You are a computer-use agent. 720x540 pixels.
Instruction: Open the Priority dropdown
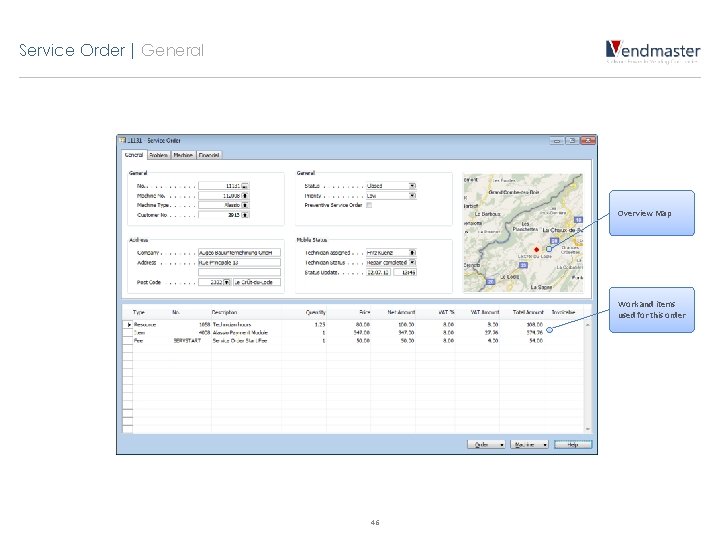coord(412,196)
